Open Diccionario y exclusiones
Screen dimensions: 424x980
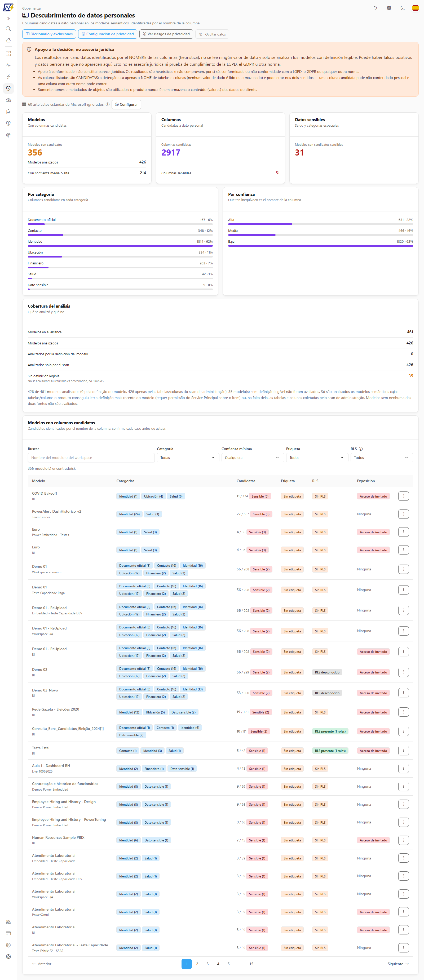pyautogui.click(x=49, y=34)
